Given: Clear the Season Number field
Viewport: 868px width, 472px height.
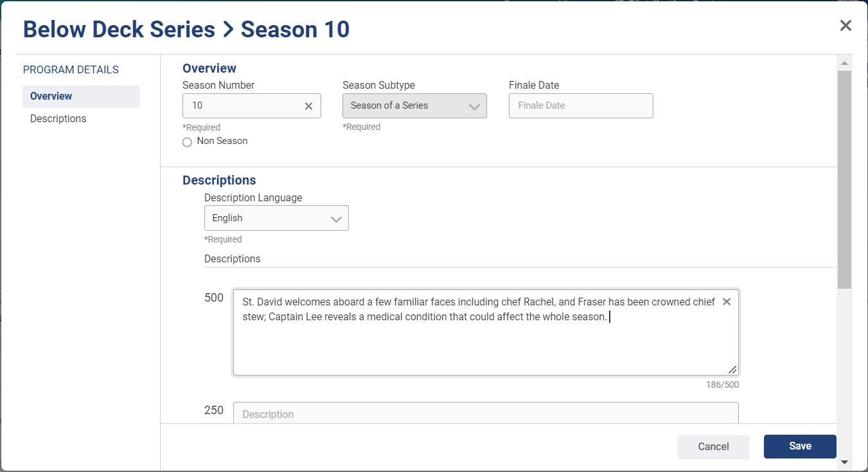Looking at the screenshot, I should pyautogui.click(x=308, y=106).
